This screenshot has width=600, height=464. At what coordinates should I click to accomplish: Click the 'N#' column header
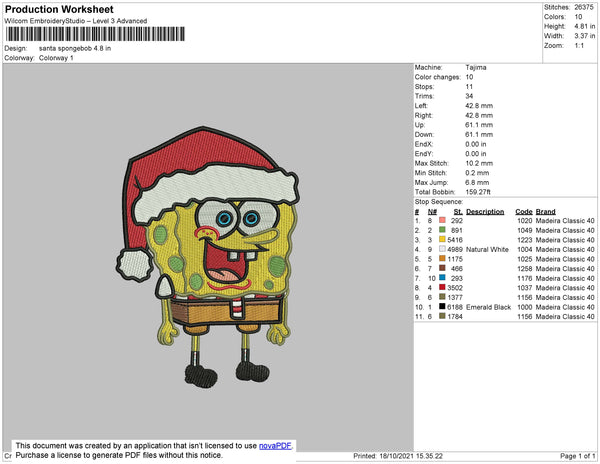(432, 212)
